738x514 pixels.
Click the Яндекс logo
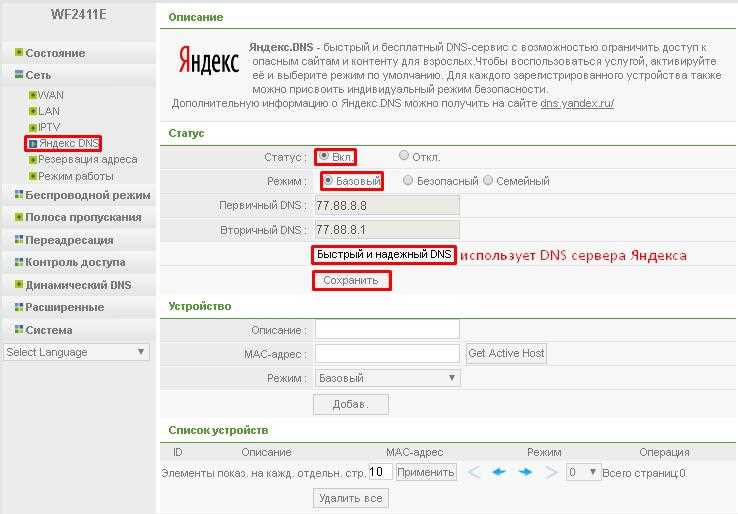click(209, 61)
